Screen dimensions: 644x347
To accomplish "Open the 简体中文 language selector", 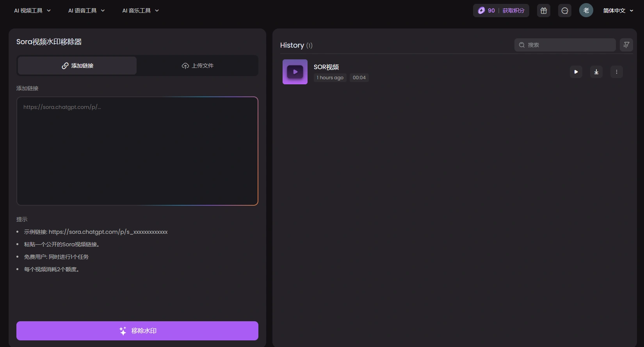I will [618, 11].
